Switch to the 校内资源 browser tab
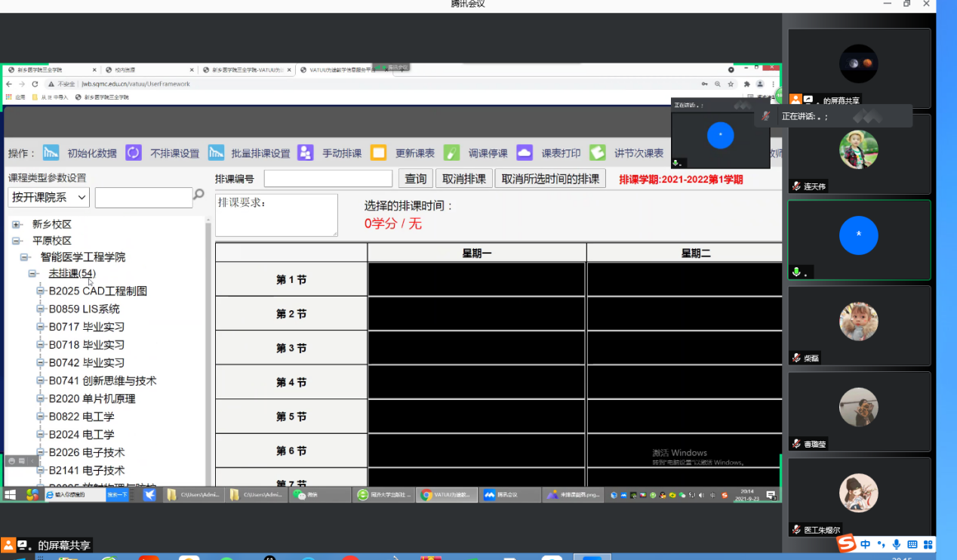Viewport: 957px width, 560px height. (x=147, y=69)
